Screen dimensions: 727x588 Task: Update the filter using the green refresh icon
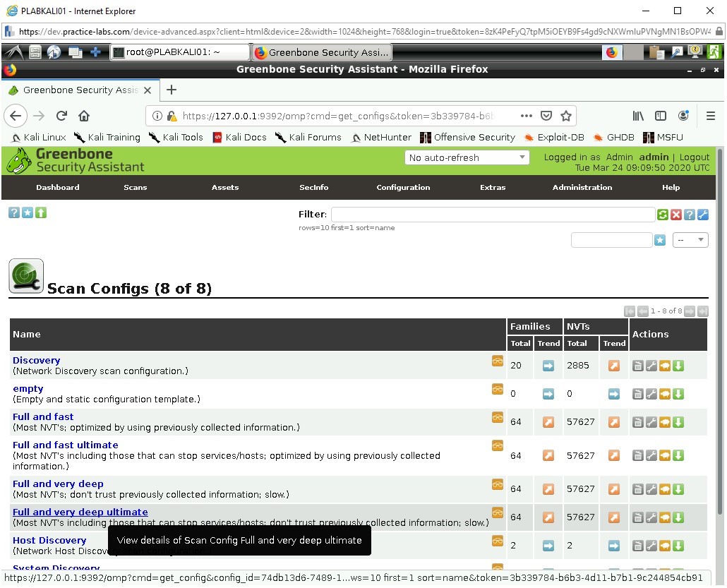coord(662,214)
